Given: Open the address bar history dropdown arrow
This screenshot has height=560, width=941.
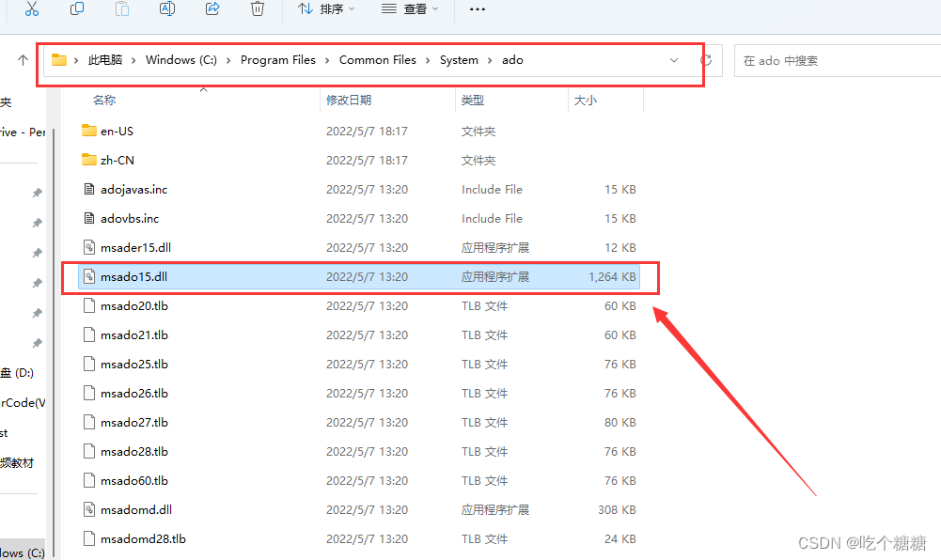Looking at the screenshot, I should coord(674,60).
